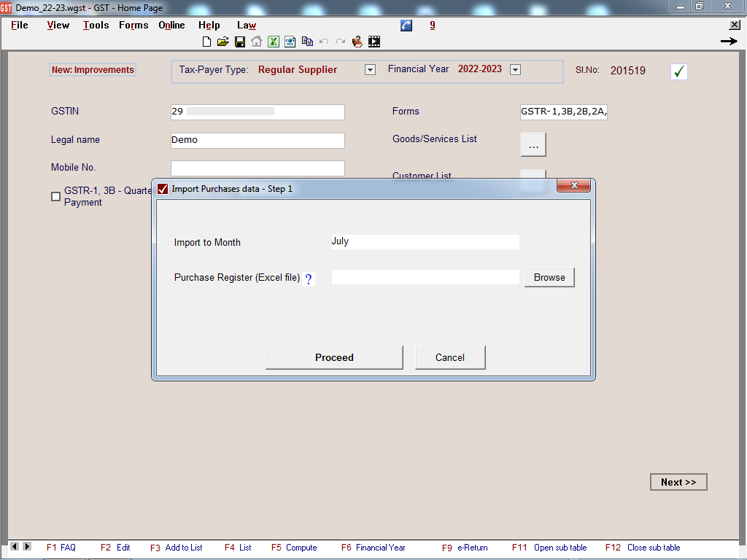Click the checkbox icon in Import dialog title
The width and height of the screenshot is (747, 560).
click(163, 189)
